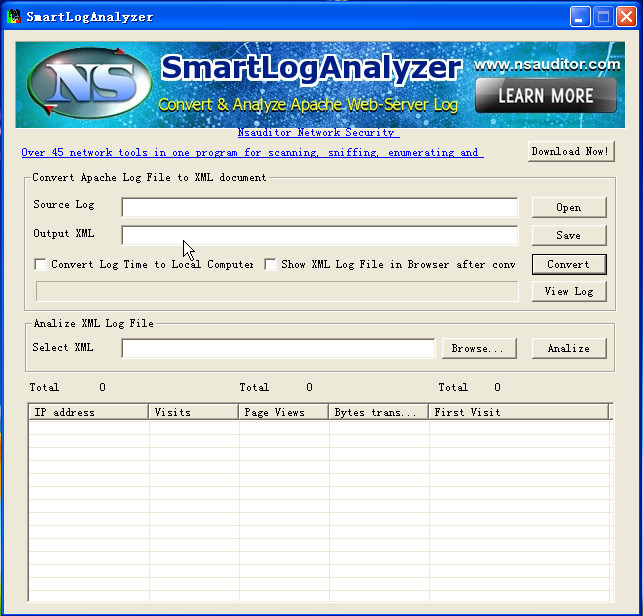Click the SmartLogAnalyzer title bar app icon
The height and width of the screenshot is (616, 643).
click(14, 16)
